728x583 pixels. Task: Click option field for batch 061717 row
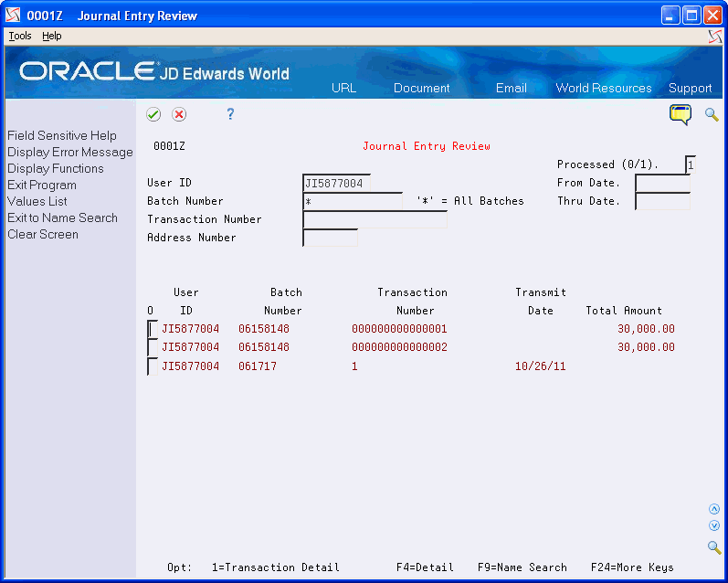153,366
